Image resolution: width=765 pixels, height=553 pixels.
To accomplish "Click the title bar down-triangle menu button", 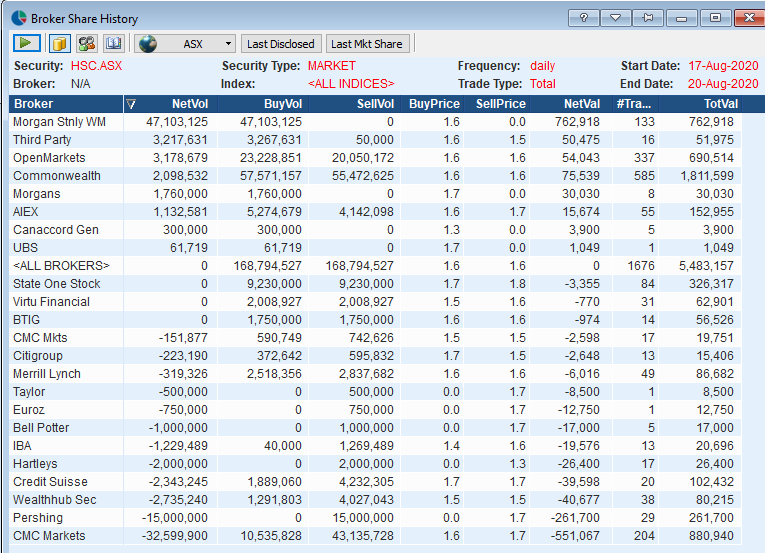I will click(616, 18).
